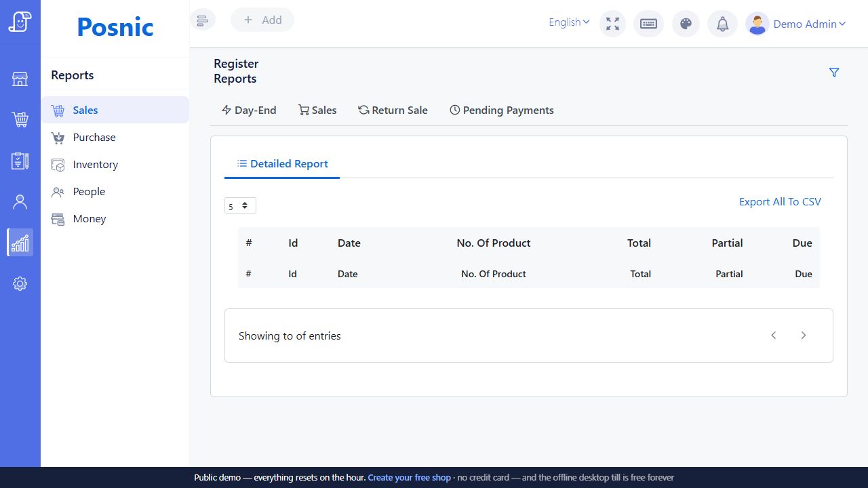Viewport: 868px width, 488px height.
Task: Select Money in Reports menu
Action: 115,218
